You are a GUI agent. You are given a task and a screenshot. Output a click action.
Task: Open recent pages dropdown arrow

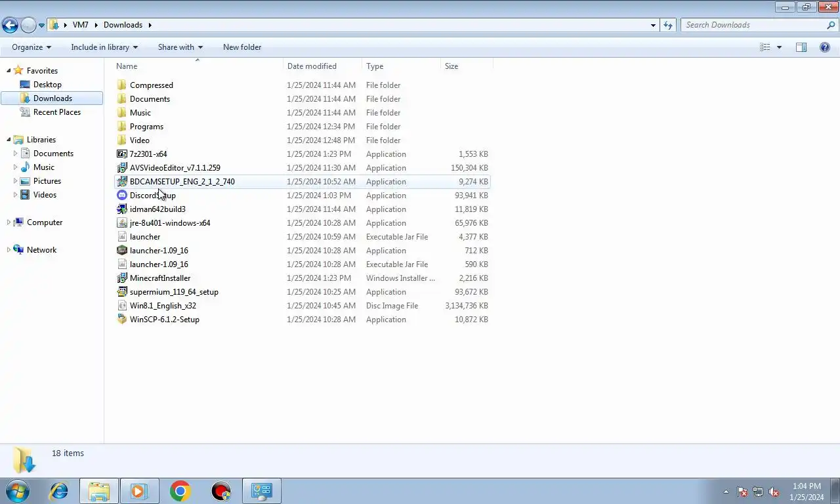(41, 25)
